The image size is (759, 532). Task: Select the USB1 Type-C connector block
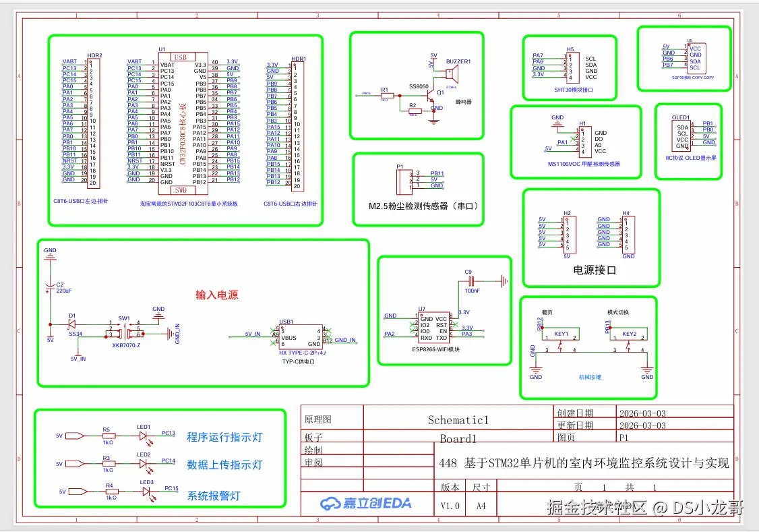pos(301,337)
